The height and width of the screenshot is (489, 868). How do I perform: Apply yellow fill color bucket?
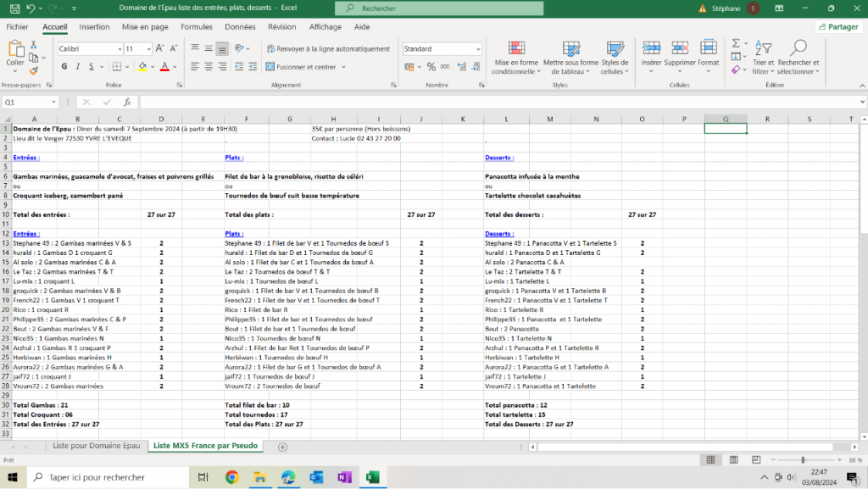tap(142, 66)
